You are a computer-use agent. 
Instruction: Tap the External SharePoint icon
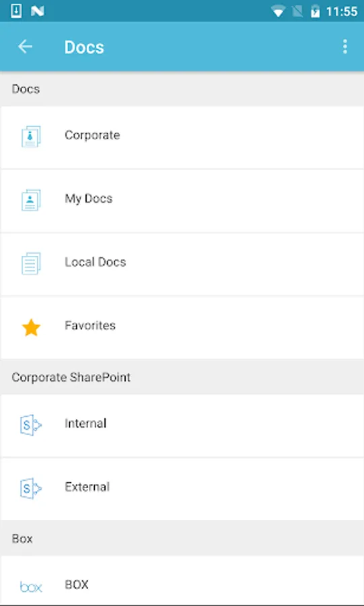[30, 489]
